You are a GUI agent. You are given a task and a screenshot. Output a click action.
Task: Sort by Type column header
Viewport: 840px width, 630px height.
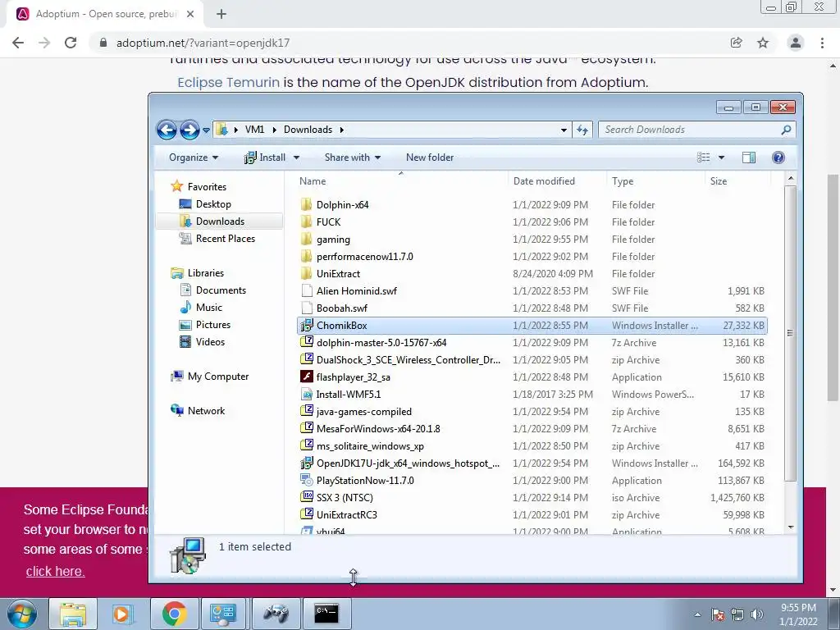coord(623,181)
